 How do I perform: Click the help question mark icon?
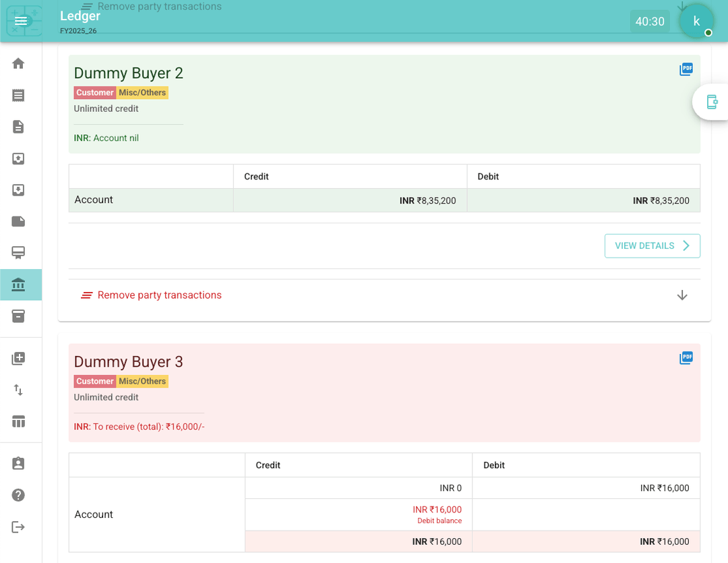click(x=18, y=495)
